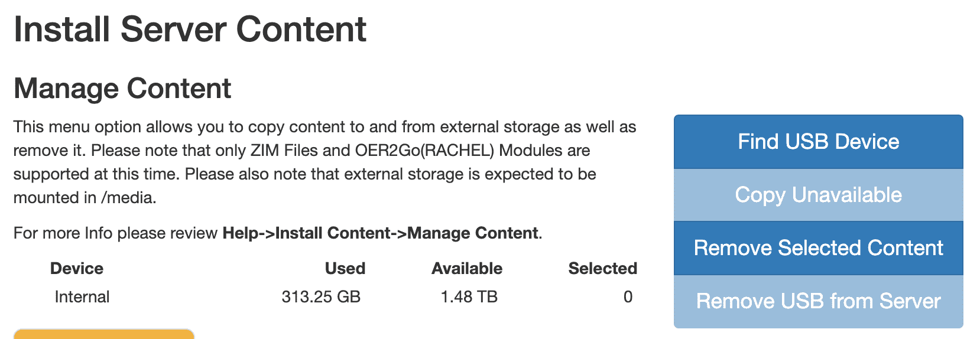Select the Internal device row label
Viewport: 980px width, 339px height.
point(82,296)
